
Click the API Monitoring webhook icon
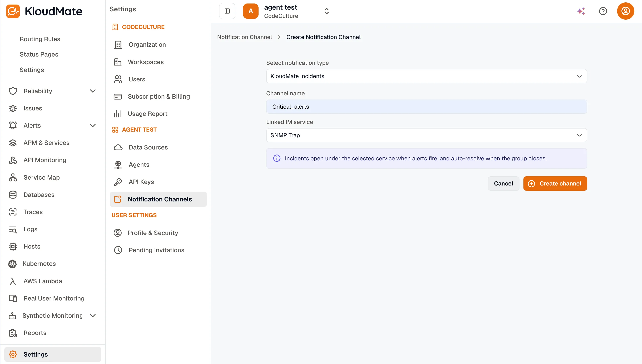coord(13,160)
